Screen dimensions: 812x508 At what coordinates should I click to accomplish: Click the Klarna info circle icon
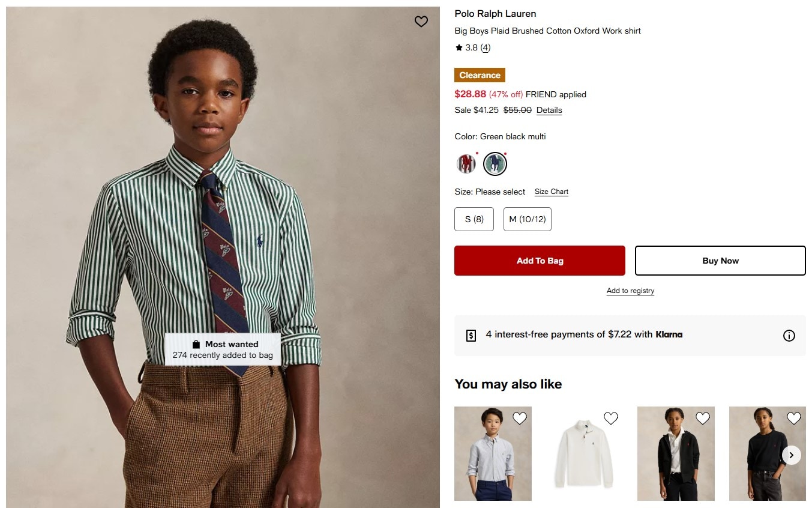point(789,336)
